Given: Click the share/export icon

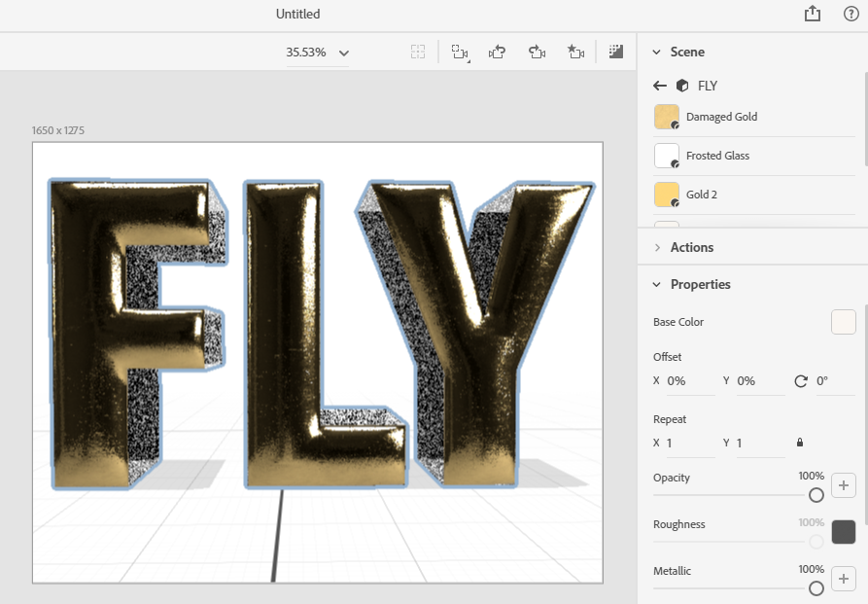Looking at the screenshot, I should pyautogui.click(x=813, y=14).
